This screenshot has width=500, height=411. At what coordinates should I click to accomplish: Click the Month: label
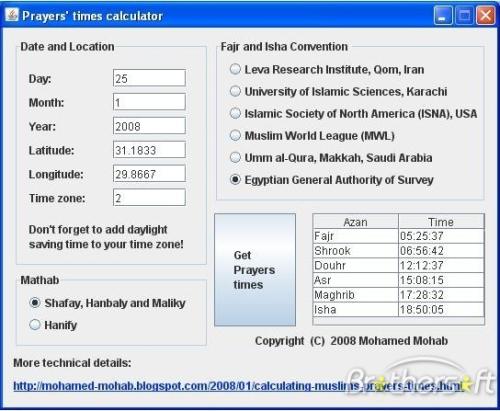[x=46, y=103]
